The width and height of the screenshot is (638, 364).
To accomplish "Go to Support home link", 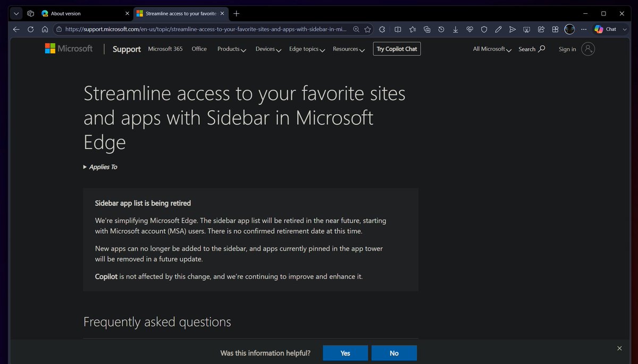I will point(127,49).
